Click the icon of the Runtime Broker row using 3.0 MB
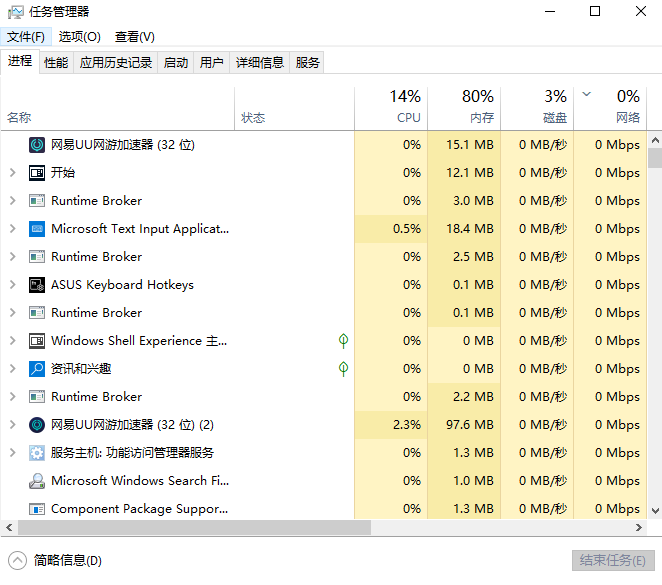 (37, 200)
